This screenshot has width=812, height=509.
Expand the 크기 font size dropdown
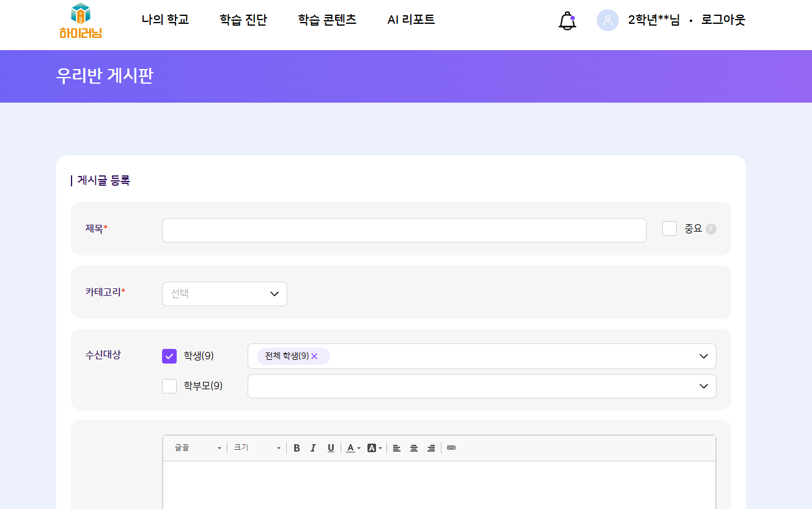pyautogui.click(x=257, y=448)
